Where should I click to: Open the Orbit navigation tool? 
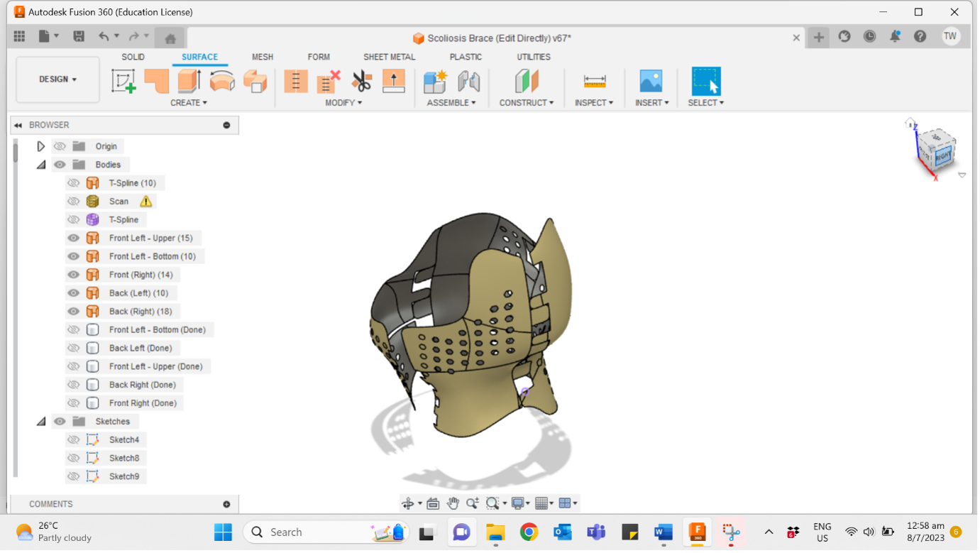coord(408,504)
